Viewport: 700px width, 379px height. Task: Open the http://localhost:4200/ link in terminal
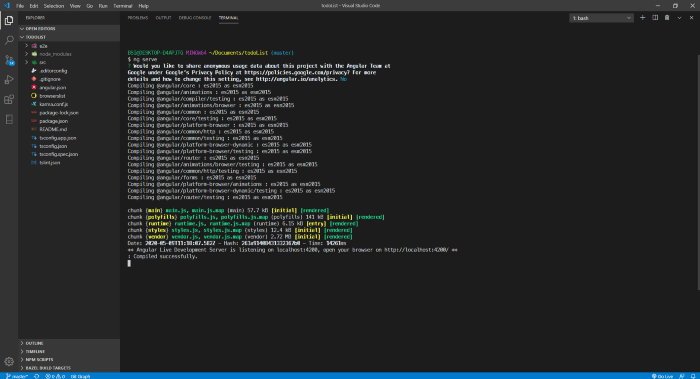[417, 250]
